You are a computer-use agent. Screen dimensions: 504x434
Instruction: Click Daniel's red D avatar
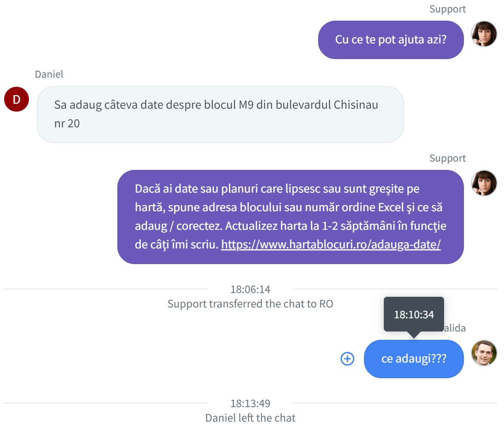(x=17, y=99)
